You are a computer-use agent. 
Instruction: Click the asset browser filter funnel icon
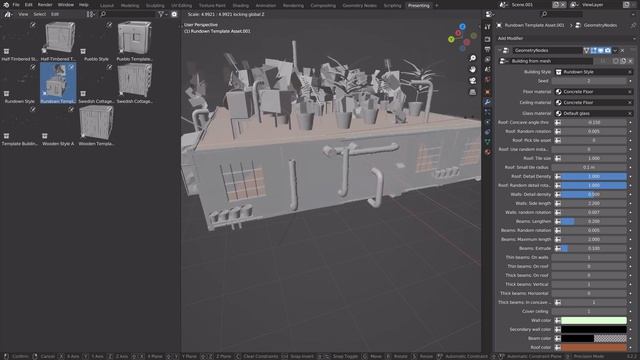click(x=161, y=14)
